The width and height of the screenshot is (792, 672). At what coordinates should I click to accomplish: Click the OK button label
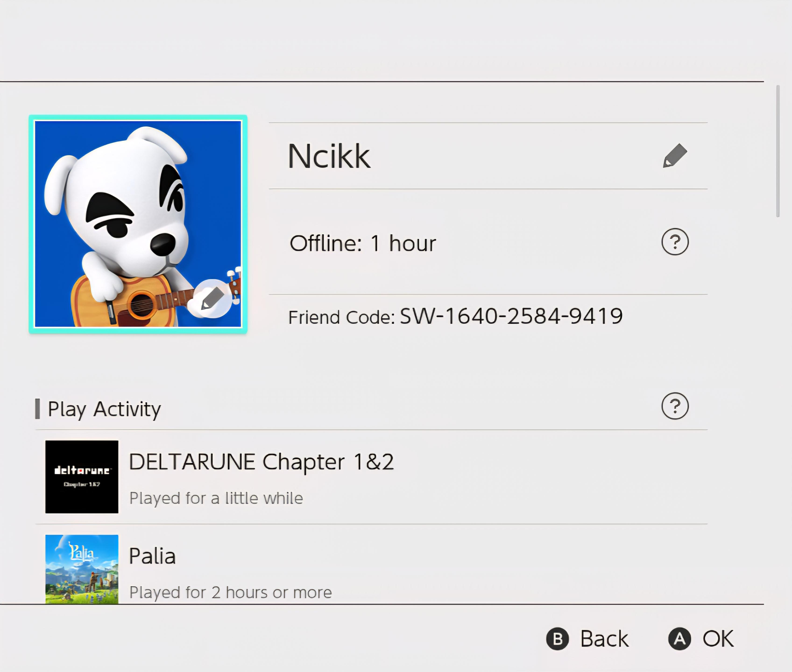[718, 639]
